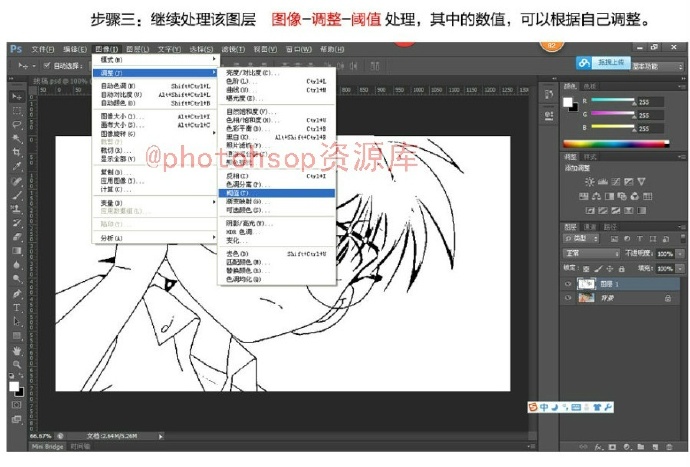This screenshot has width=690, height=467.
Task: Open the 不透明度 opacity dropdown arrow
Action: 681,254
